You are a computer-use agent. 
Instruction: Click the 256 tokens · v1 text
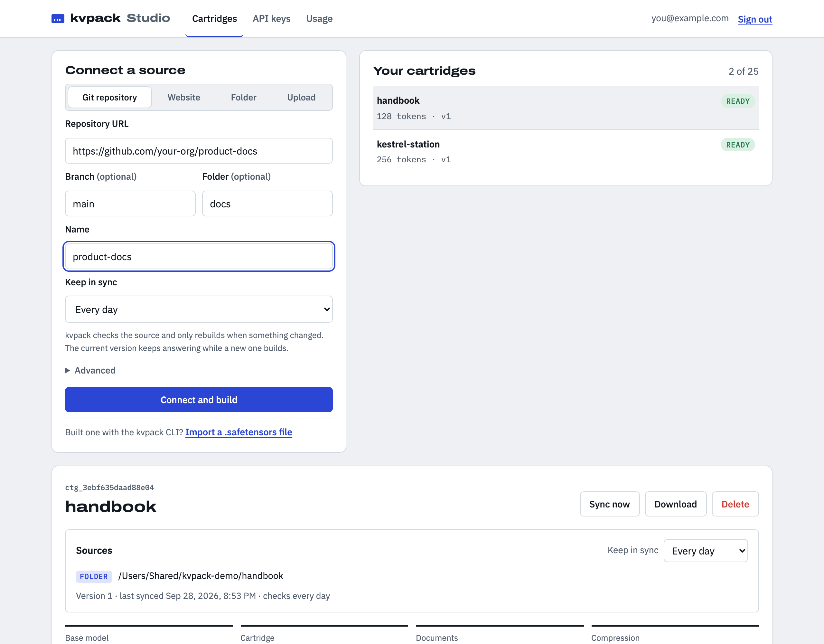[414, 159]
